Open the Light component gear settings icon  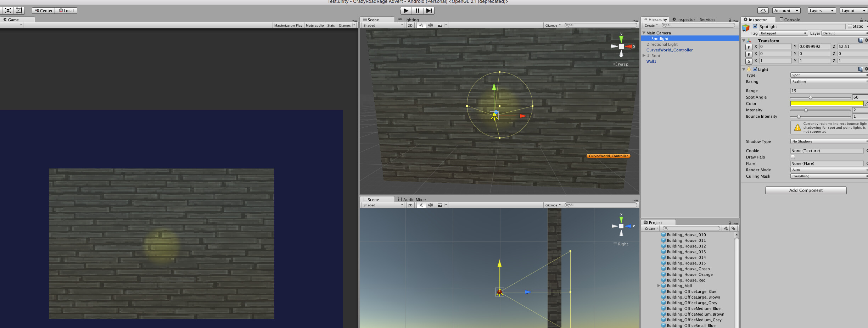click(x=866, y=69)
